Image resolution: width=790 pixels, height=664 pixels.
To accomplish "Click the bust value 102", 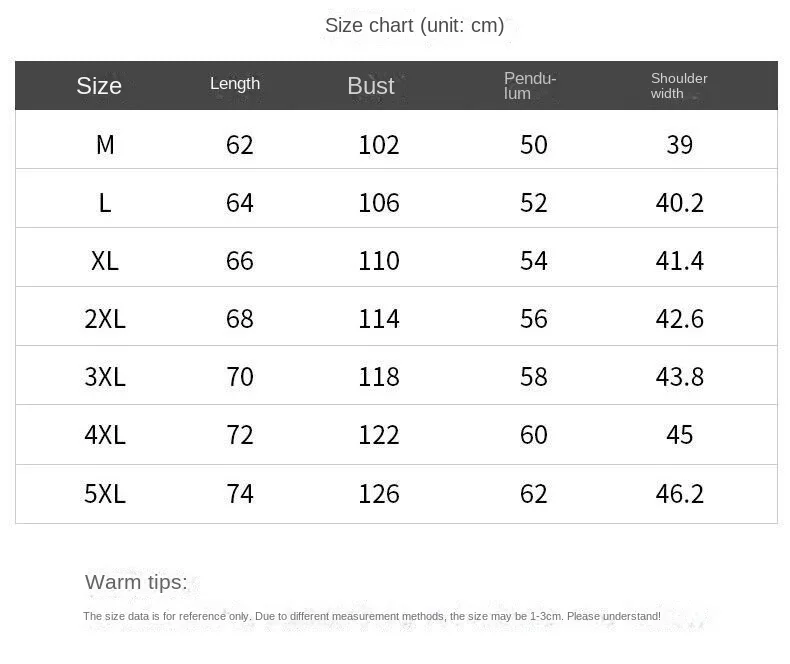I will coord(379,145).
